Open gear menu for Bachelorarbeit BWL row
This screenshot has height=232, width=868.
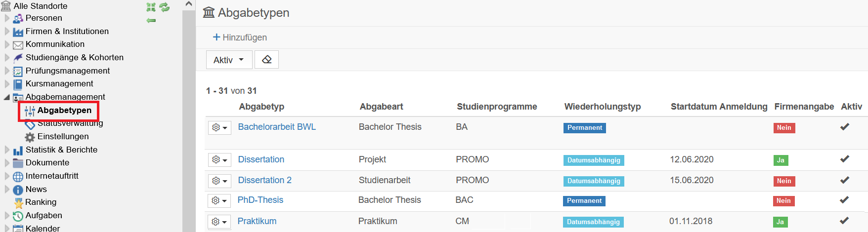(219, 127)
